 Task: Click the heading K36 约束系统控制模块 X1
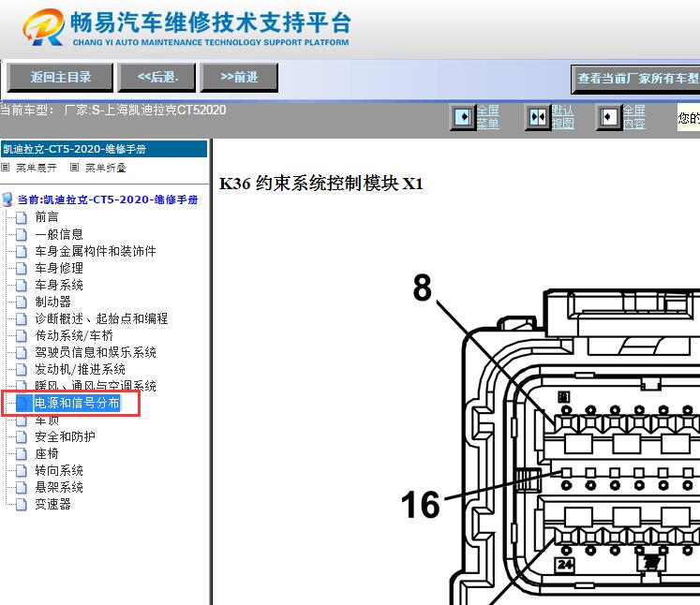(321, 184)
